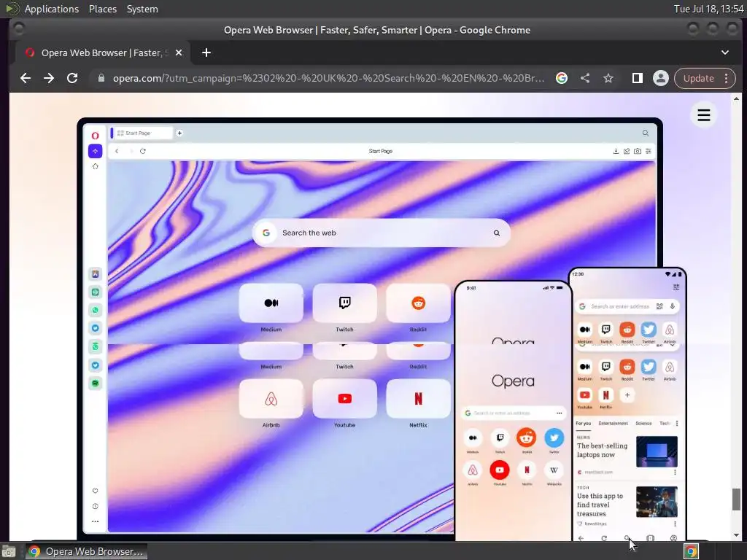
Task: Open the hamburger menu on Opera's page
Action: (704, 115)
